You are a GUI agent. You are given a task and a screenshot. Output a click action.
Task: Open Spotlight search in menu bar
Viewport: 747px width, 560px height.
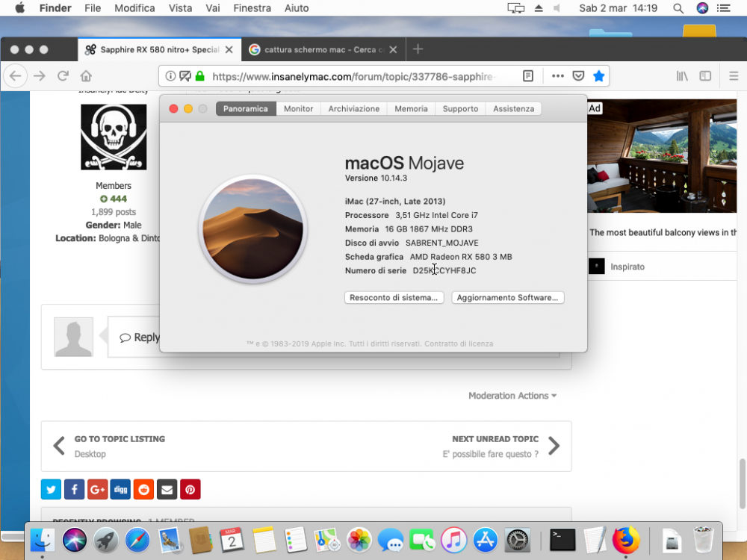click(x=678, y=8)
